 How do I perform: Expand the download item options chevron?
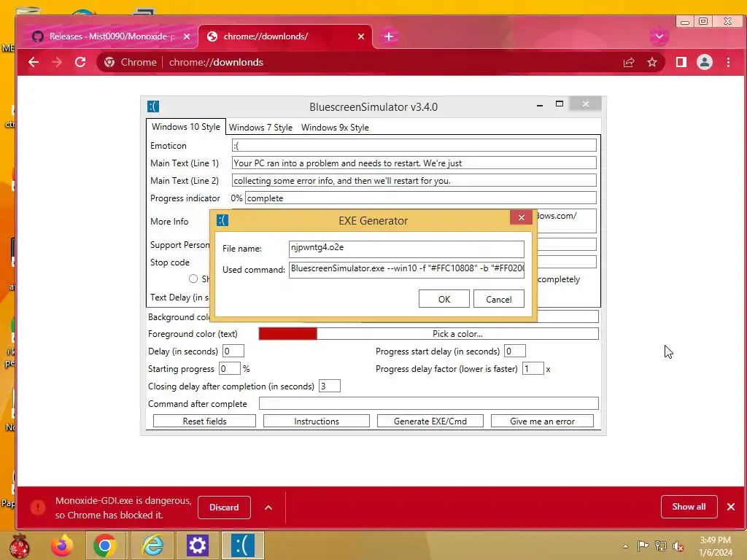268,507
